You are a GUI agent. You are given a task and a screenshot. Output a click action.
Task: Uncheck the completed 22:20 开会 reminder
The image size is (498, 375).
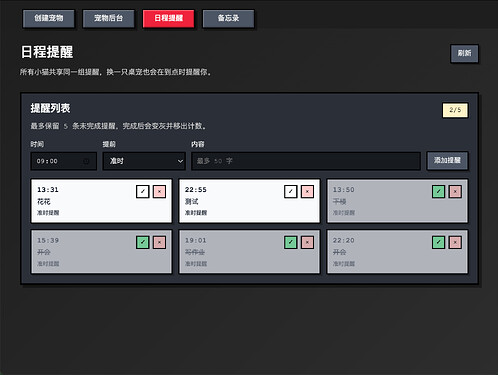(x=438, y=242)
